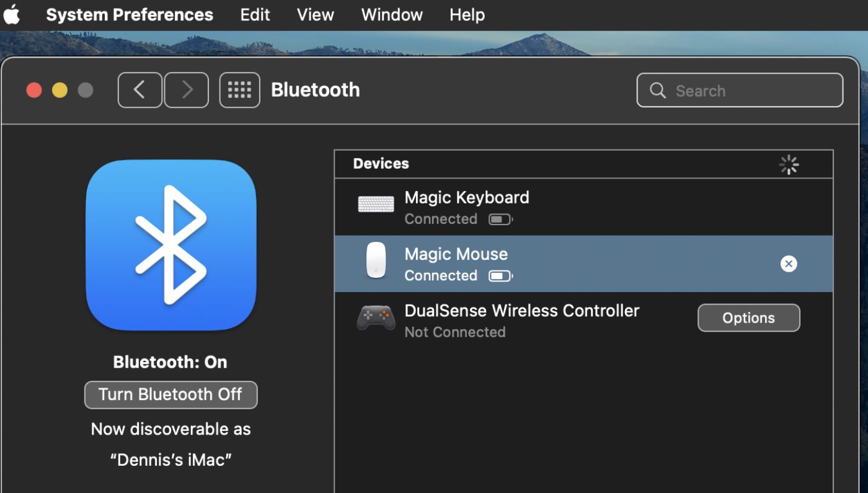Click the Magic Mouse battery indicator

(x=500, y=276)
